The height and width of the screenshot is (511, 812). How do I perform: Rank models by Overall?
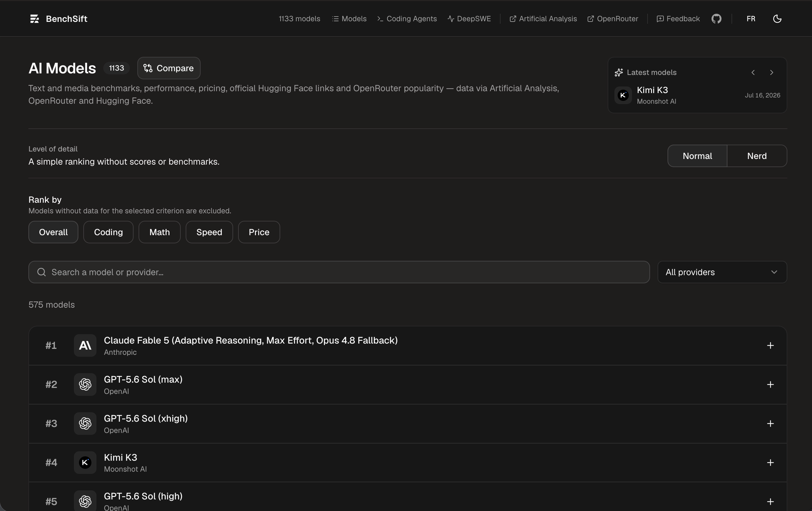click(53, 232)
